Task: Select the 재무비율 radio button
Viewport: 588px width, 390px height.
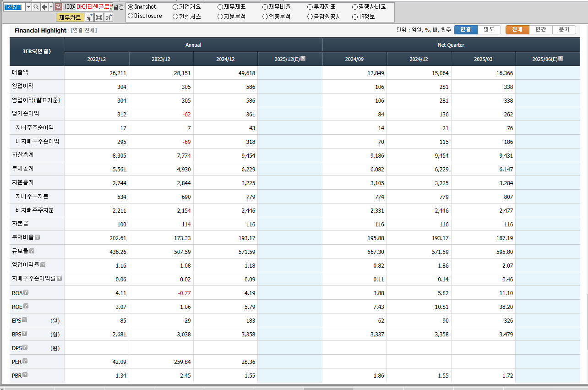Action: tap(265, 7)
